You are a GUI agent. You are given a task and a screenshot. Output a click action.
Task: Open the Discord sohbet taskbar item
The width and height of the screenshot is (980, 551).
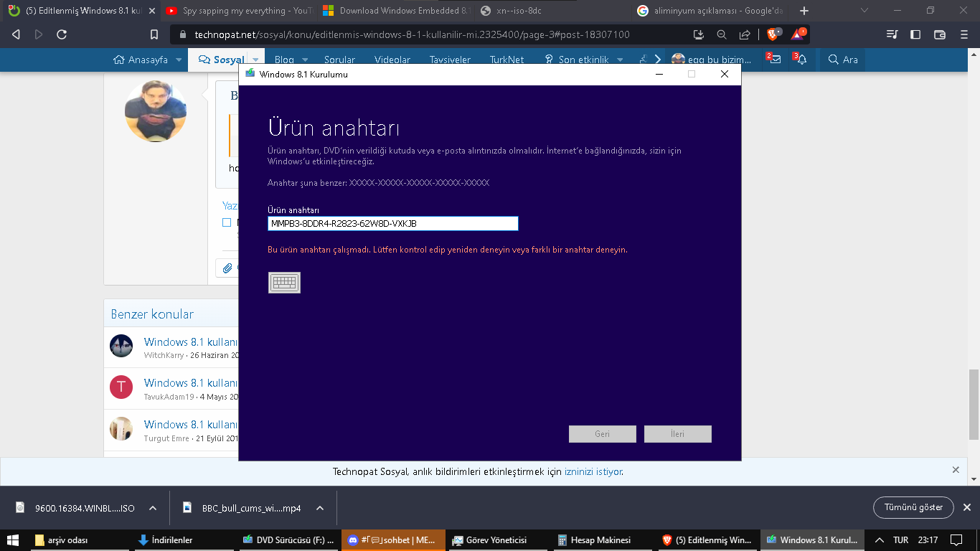(392, 540)
